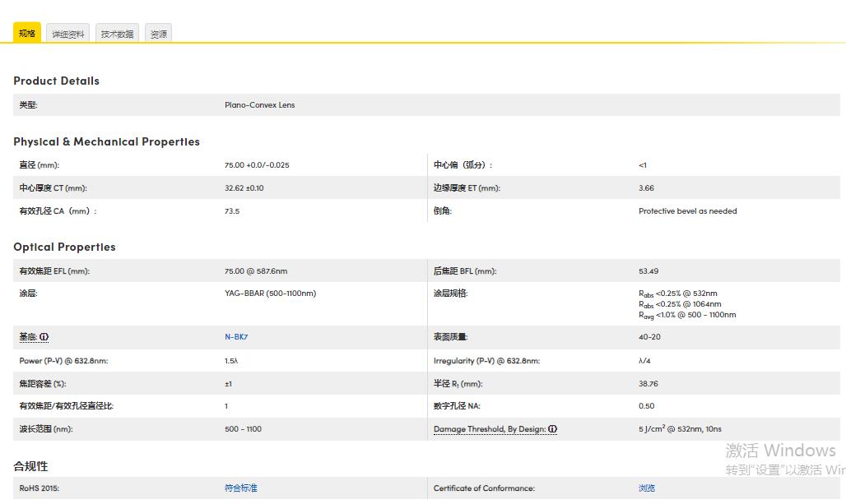Click the 合规性 section heading
Image resolution: width=846 pixels, height=504 pixels.
[x=30, y=466]
